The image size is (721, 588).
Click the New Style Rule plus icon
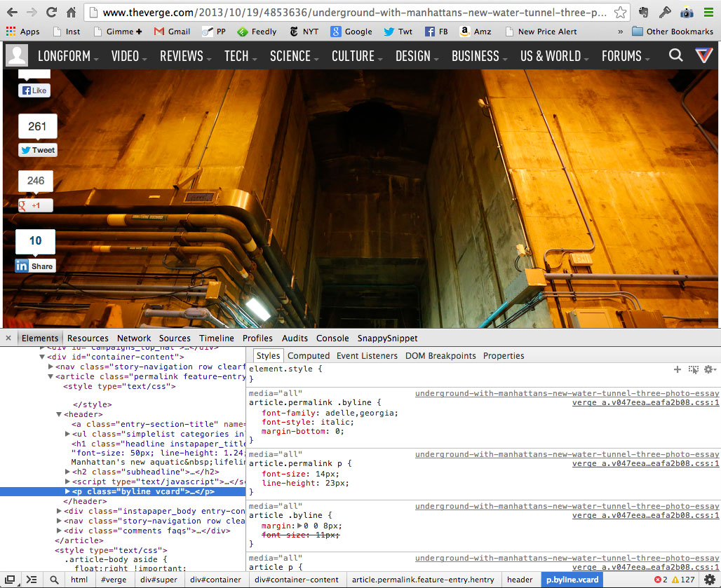point(678,369)
